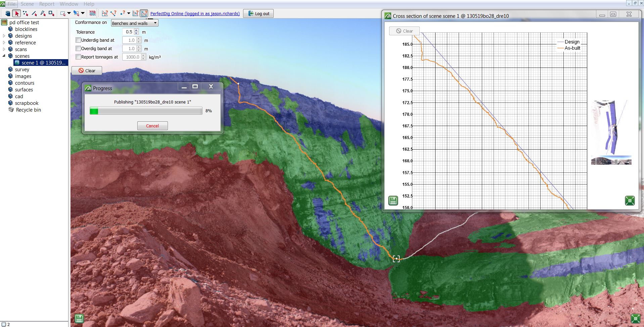Increase the Tolerance value with the up stepper

pos(136,30)
